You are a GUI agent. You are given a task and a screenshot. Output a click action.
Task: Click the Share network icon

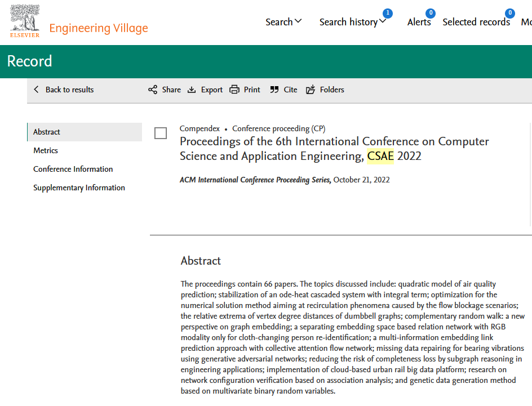tap(153, 90)
